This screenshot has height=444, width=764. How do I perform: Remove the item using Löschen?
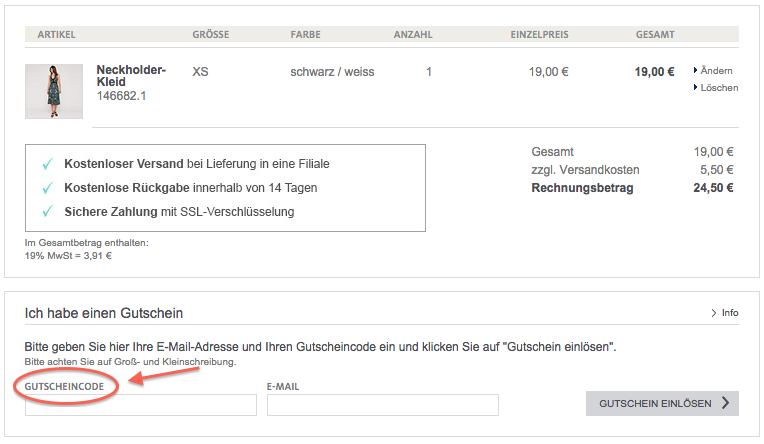[x=719, y=88]
